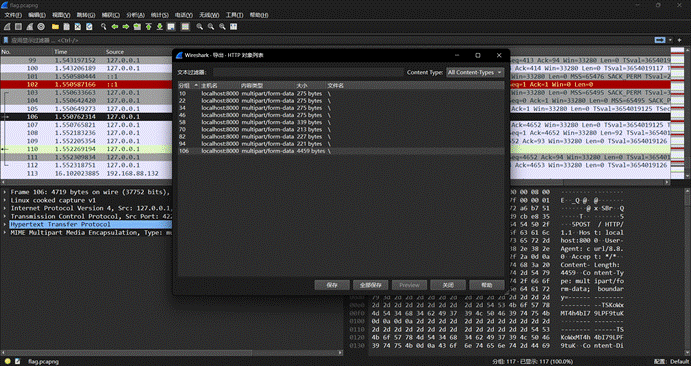Open display filter history dropdown
This screenshot has height=366, width=691.
670,40
